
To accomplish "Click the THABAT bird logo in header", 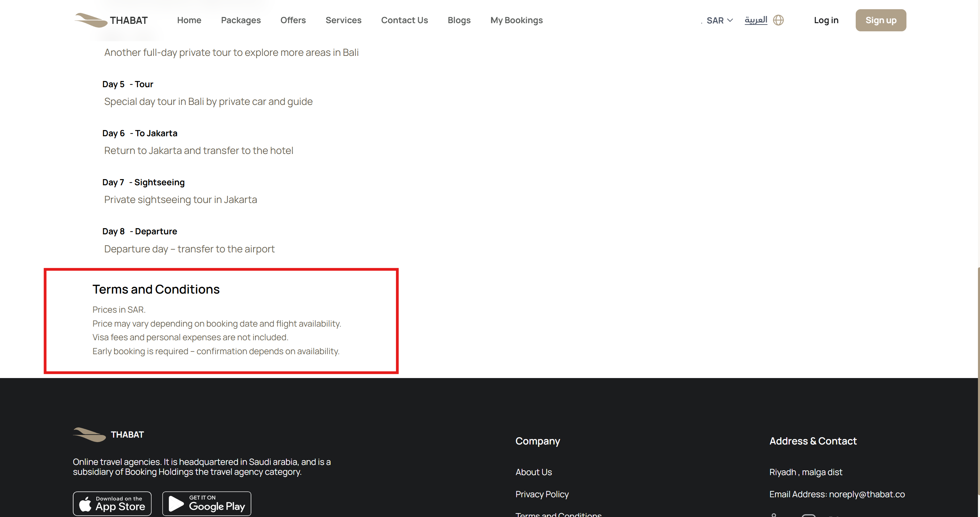I will 91,20.
